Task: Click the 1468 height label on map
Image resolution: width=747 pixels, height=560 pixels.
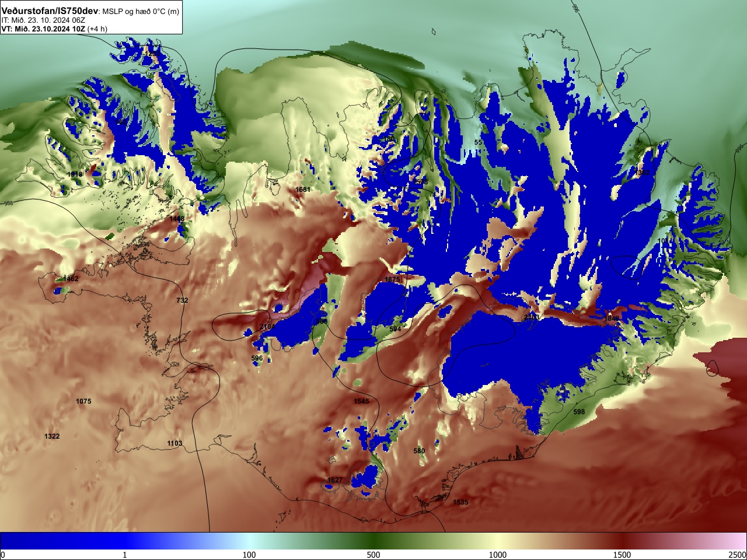Action: coord(177,219)
